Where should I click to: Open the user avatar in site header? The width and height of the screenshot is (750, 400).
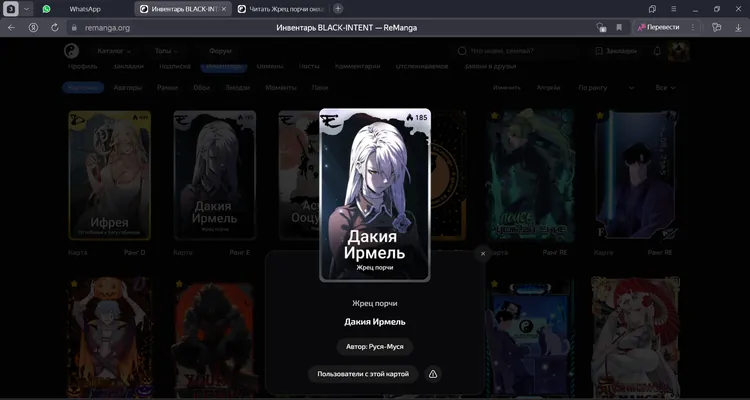click(678, 51)
